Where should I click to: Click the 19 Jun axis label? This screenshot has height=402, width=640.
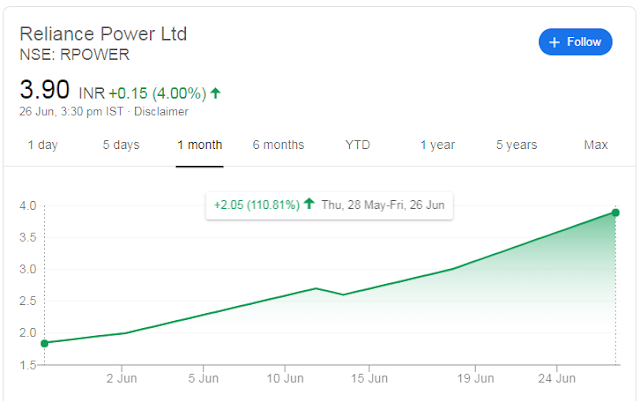point(475,378)
